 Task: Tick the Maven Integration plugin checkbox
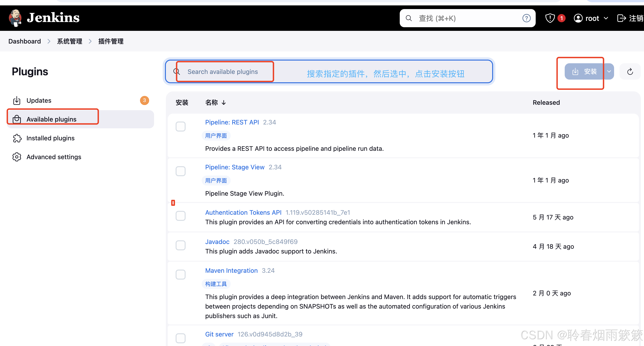coord(180,275)
